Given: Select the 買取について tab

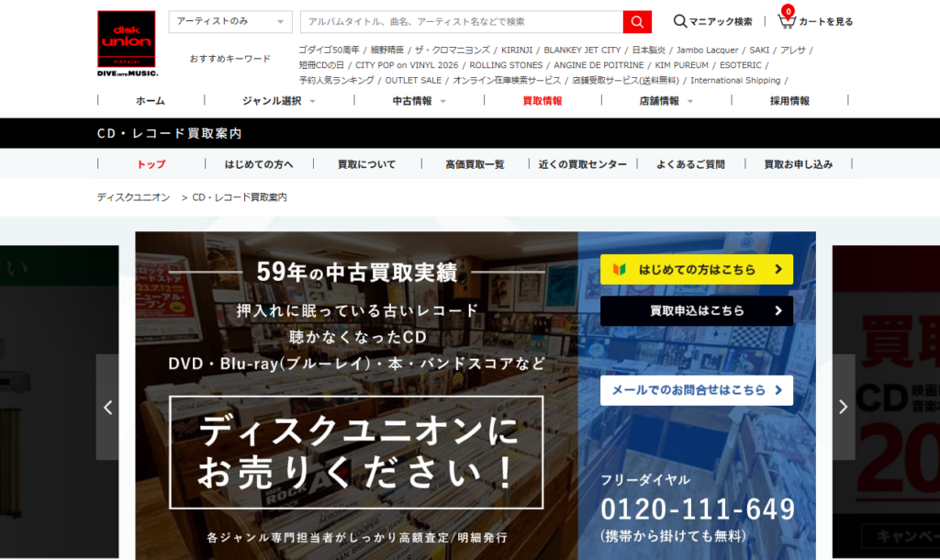Looking at the screenshot, I should click(x=367, y=163).
